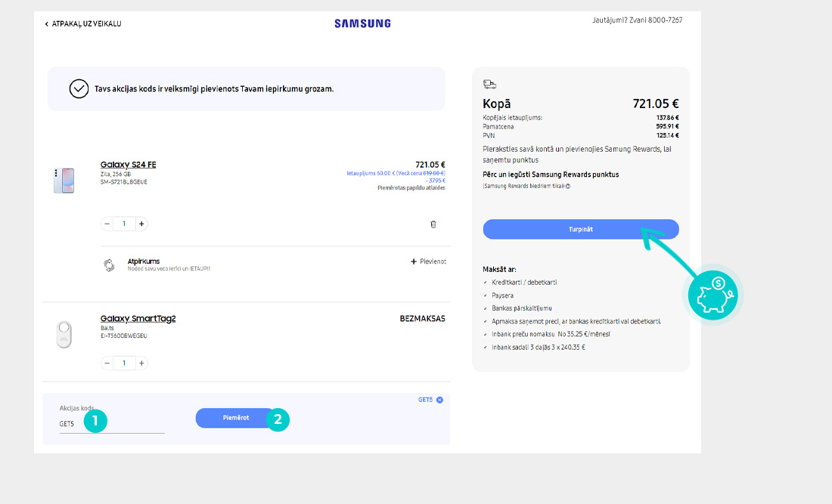Increase Galaxy S24 FE quantity with plus
The height and width of the screenshot is (504, 832).
[141, 224]
